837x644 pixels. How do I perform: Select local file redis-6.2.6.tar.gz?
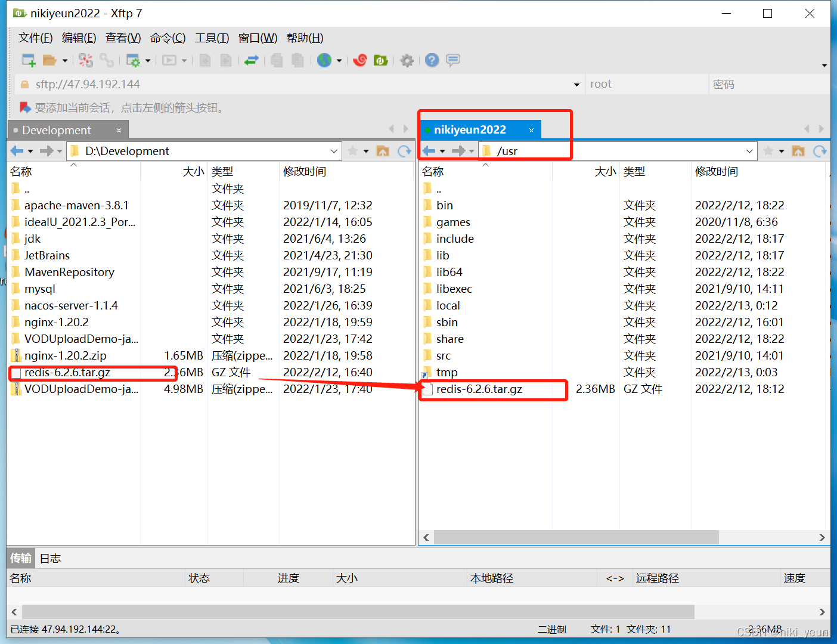[67, 373]
